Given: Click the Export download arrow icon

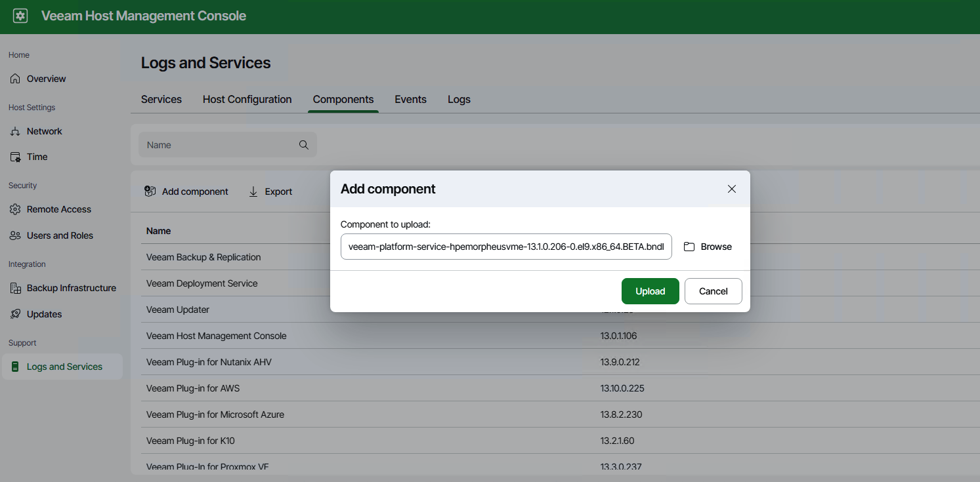Looking at the screenshot, I should [253, 191].
